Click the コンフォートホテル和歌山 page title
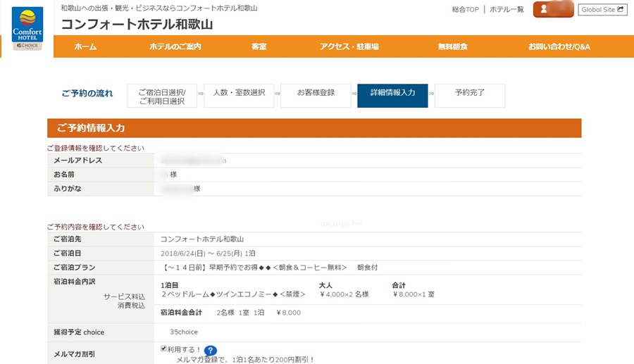The width and height of the screenshot is (634, 364). (137, 24)
